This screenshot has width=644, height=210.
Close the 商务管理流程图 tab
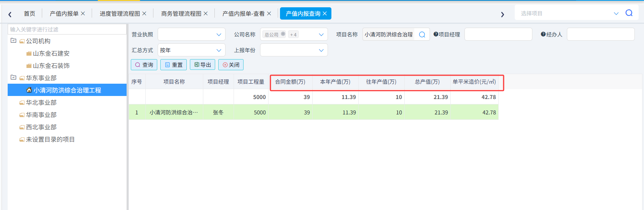pyautogui.click(x=206, y=13)
